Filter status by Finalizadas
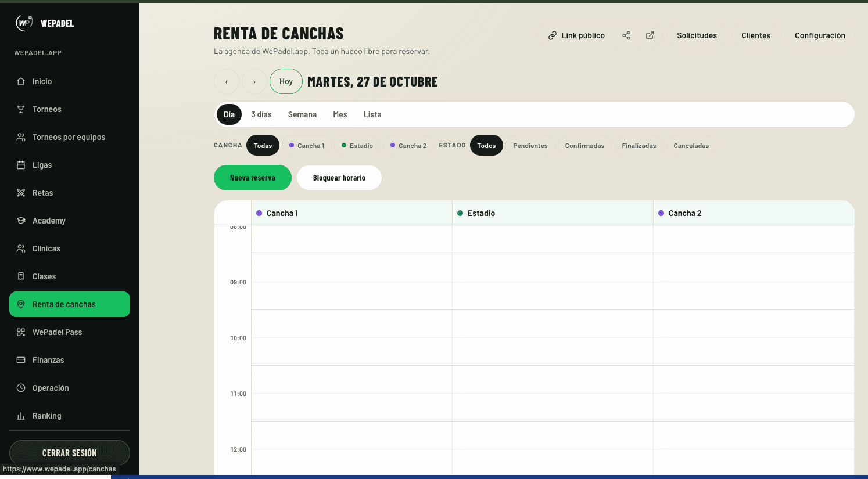868x479 pixels. click(x=639, y=146)
